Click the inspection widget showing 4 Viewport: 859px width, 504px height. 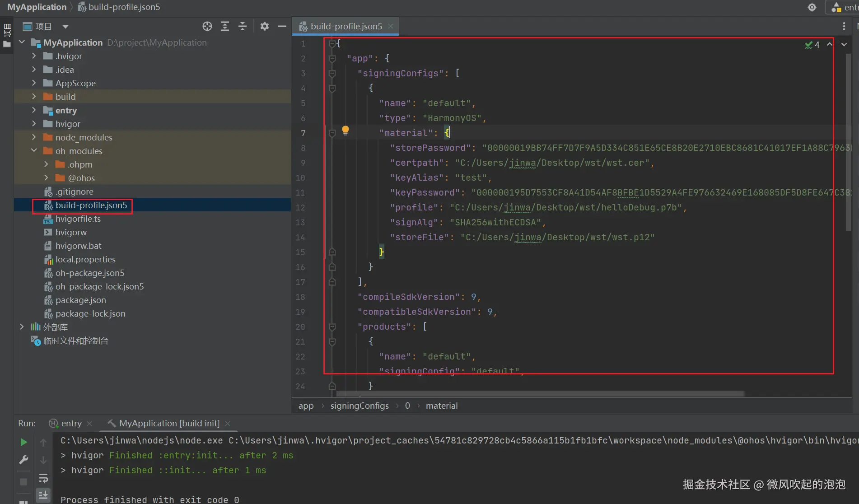pyautogui.click(x=812, y=45)
